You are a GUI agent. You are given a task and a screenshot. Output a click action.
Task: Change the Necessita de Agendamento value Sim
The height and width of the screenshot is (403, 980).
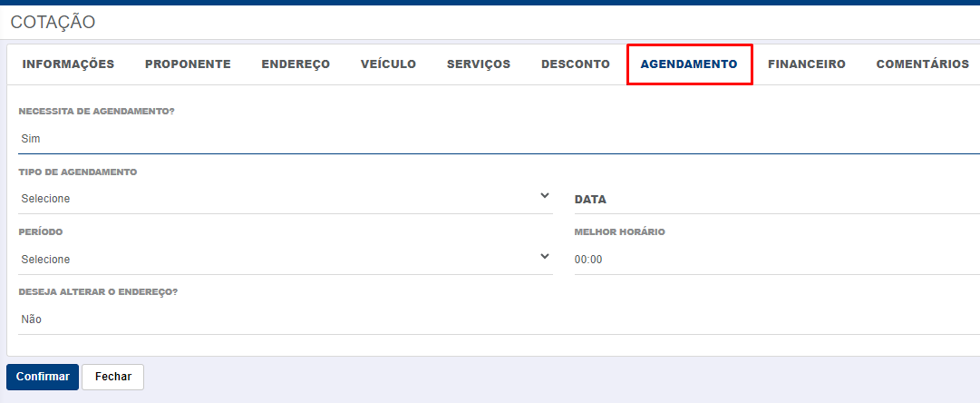coord(499,139)
